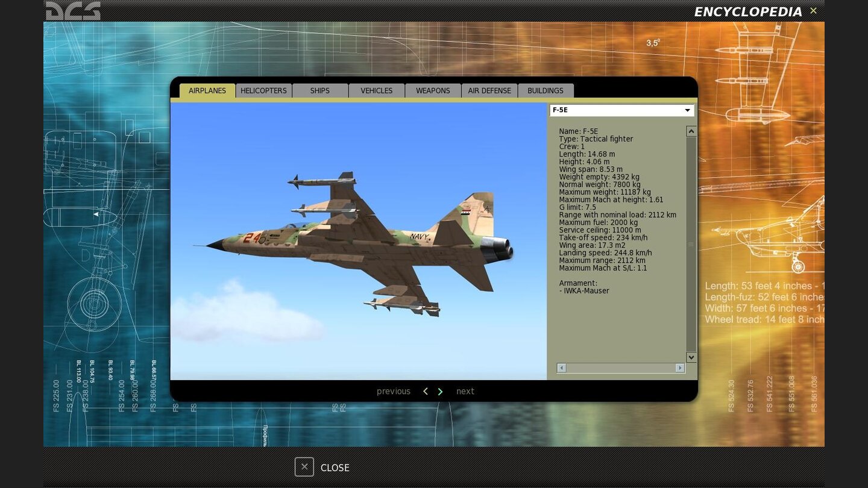
Task: Click the left chevron for previous aircraft
Action: [426, 392]
